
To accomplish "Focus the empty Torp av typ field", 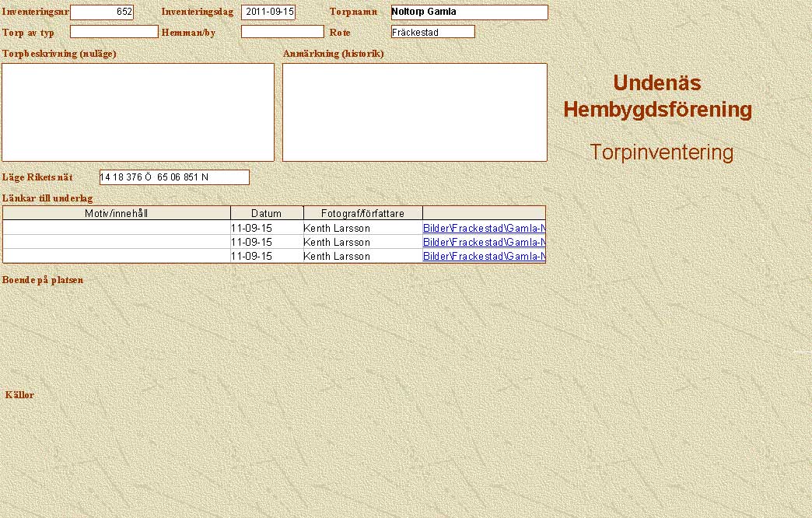I will coord(114,32).
